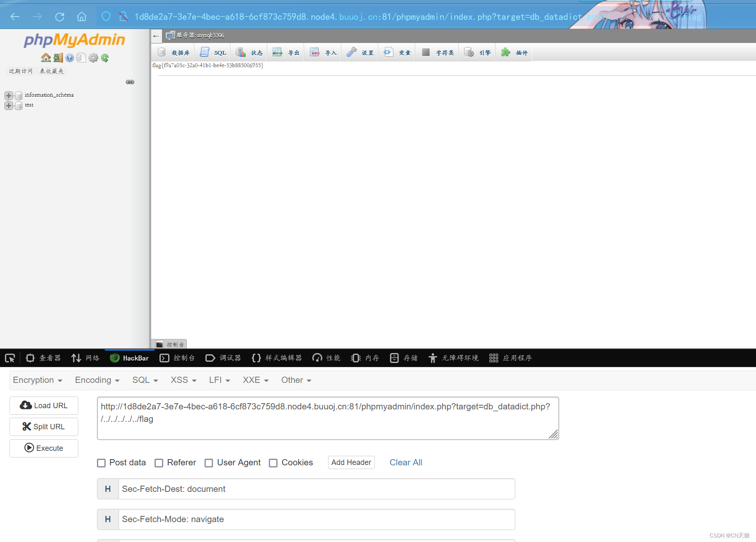This screenshot has width=756, height=542.
Task: Enable User Agent checkbox
Action: [209, 463]
